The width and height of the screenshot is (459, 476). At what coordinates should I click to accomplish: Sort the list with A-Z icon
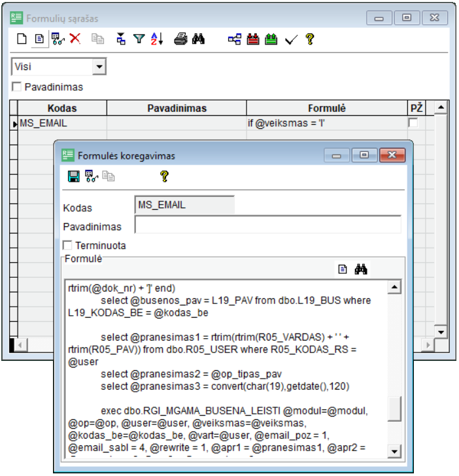tap(157, 39)
